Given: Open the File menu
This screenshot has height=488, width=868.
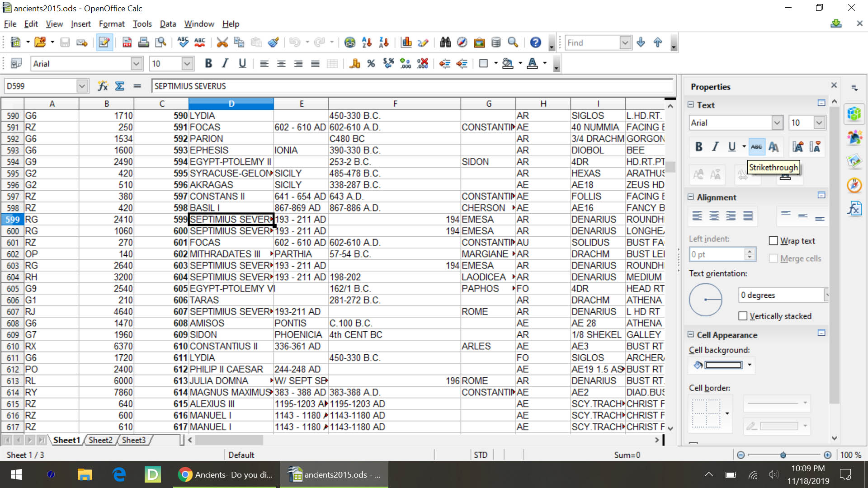Looking at the screenshot, I should click(10, 24).
